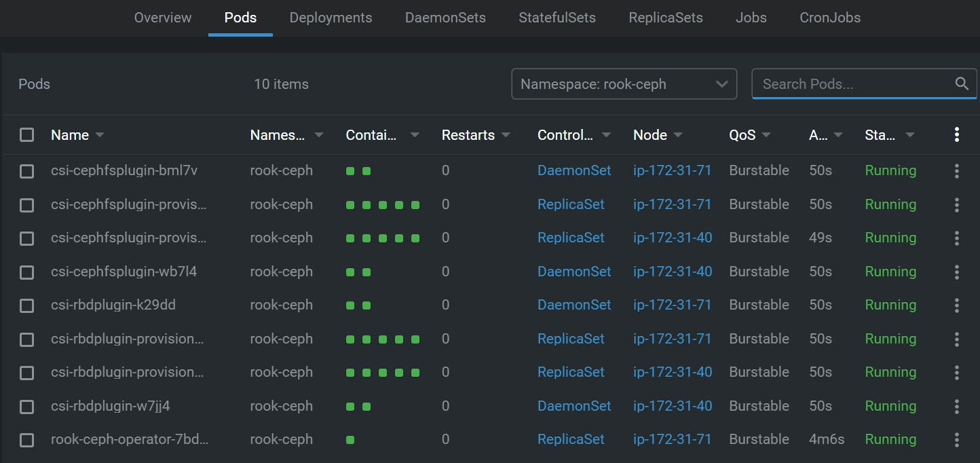Click container status dots of rook-ceph-operator pod

pos(350,440)
